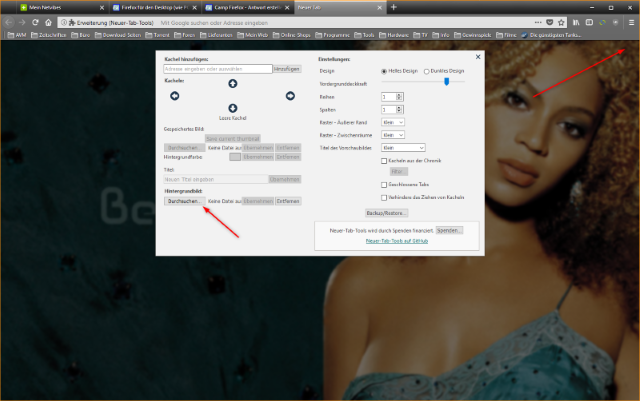Open the Firefox hamburger menu
640x401 pixels.
pos(631,22)
